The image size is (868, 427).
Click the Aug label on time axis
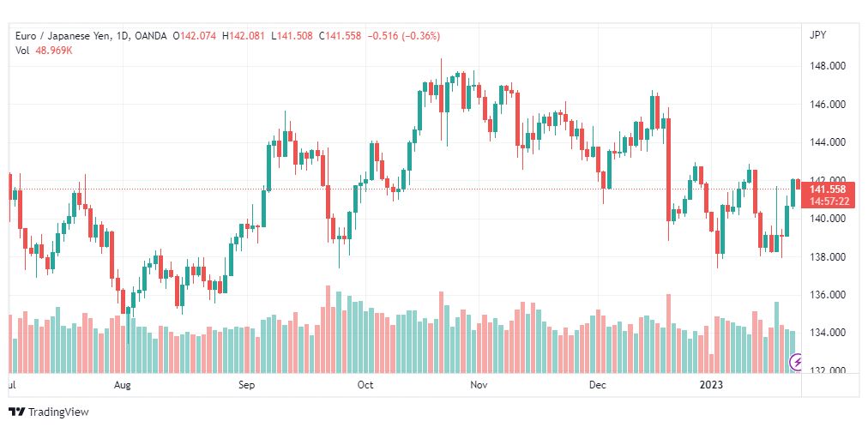[123, 385]
